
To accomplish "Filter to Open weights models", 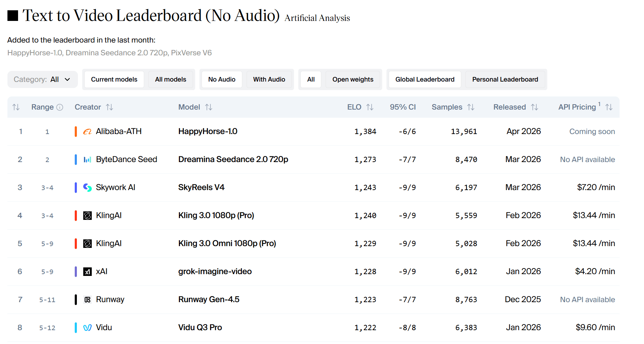I will pos(352,79).
